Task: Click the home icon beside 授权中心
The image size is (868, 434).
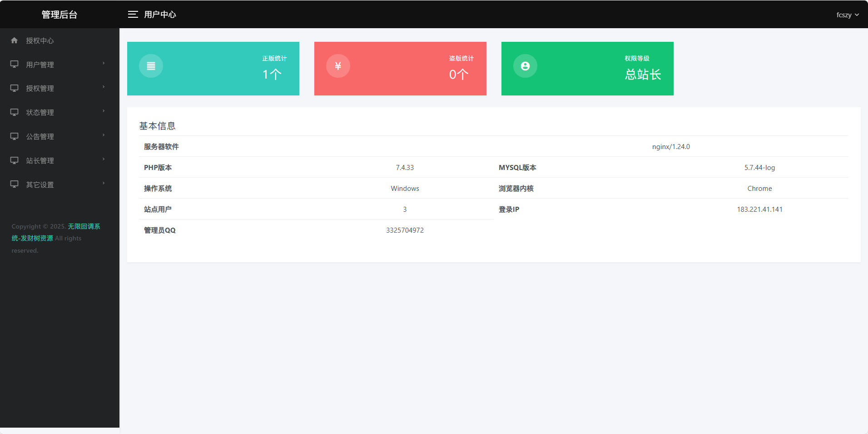Action: coord(15,40)
